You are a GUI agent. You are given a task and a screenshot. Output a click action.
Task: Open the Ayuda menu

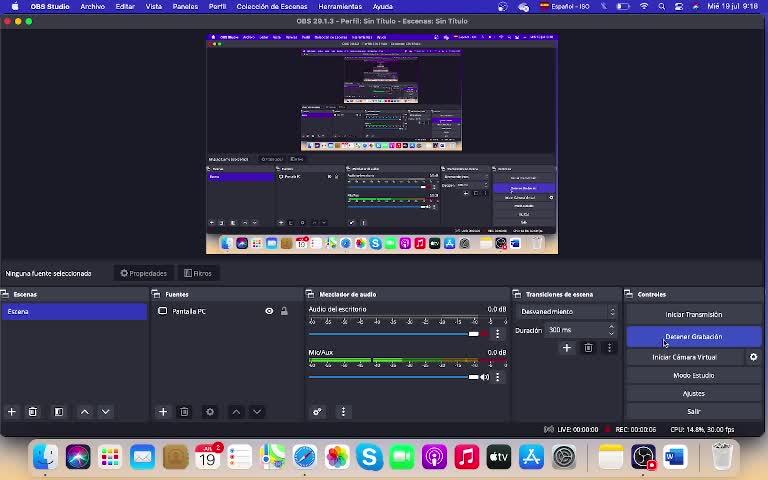[x=383, y=6]
